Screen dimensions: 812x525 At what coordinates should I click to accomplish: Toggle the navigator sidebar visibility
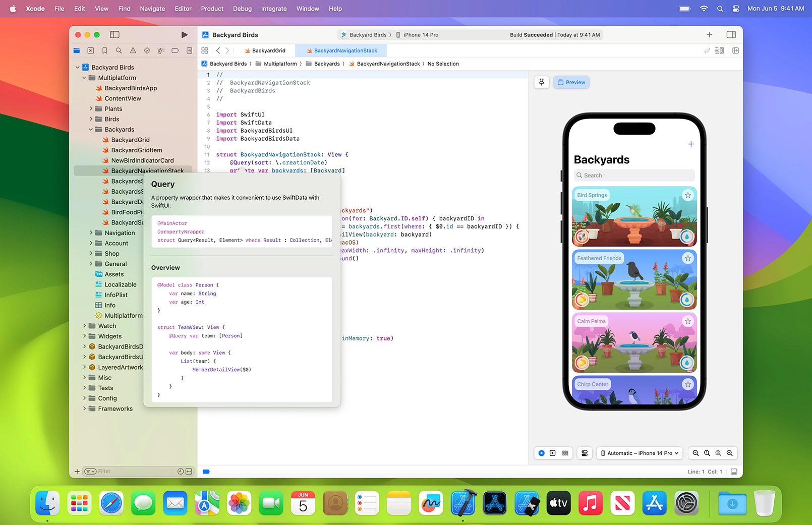(115, 35)
